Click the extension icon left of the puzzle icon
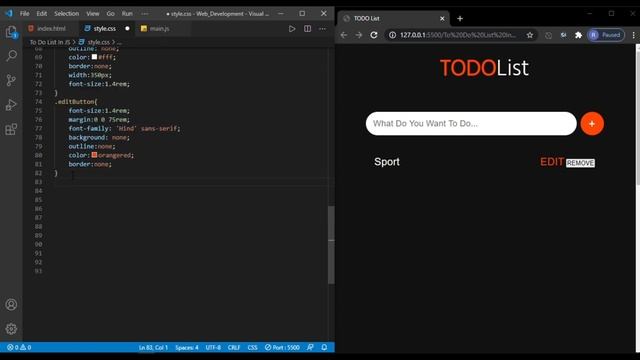 564,35
